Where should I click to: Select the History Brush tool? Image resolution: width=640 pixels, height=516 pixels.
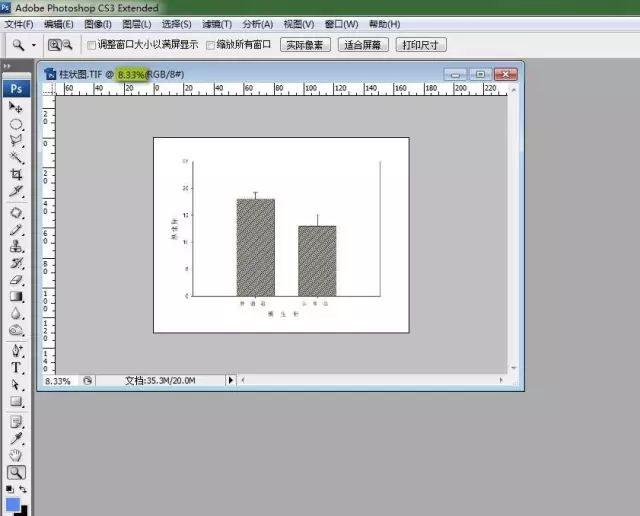click(x=16, y=263)
